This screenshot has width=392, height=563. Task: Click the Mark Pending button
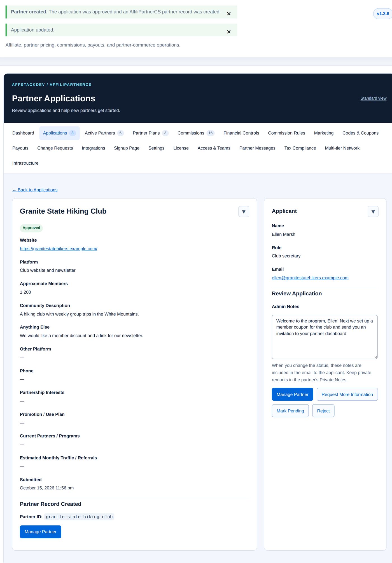coord(290,411)
